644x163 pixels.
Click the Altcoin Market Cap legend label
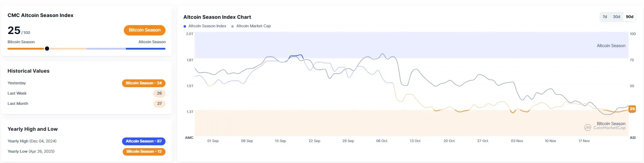click(x=253, y=26)
